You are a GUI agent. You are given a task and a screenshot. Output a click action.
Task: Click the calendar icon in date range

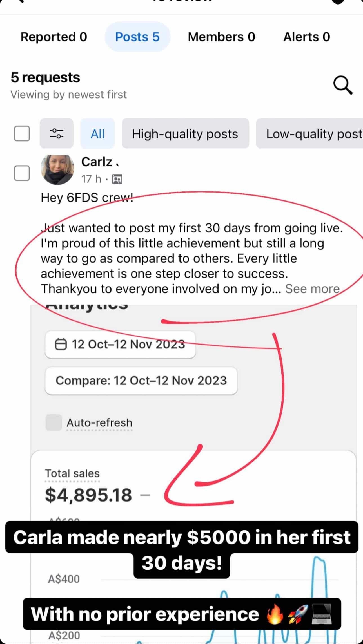[61, 344]
